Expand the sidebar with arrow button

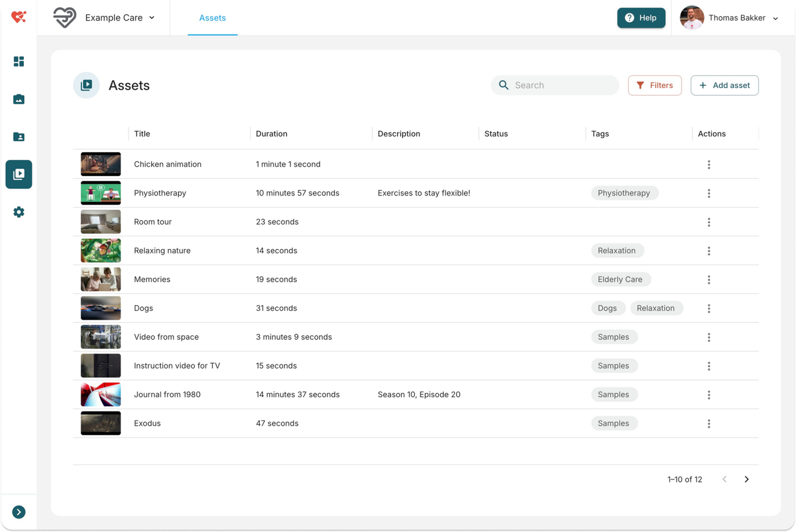[x=19, y=512]
